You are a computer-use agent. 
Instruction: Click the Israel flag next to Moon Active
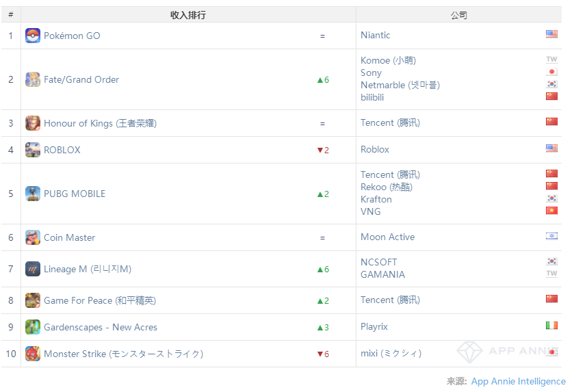[551, 236]
